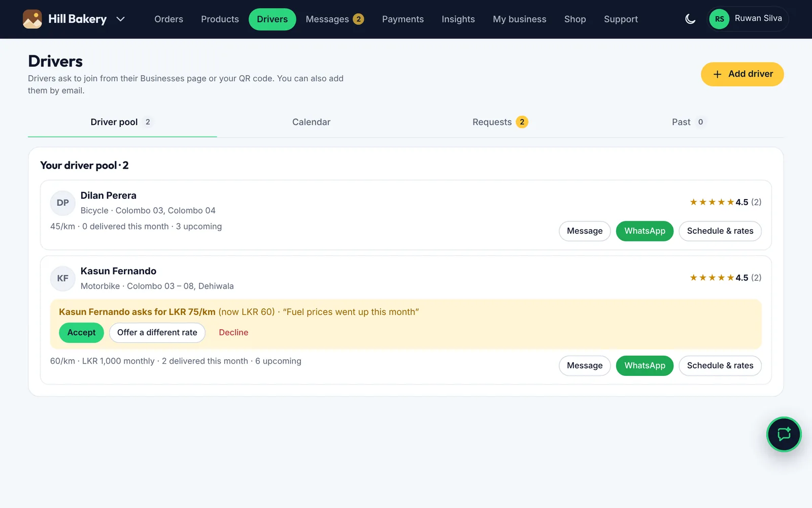Open the Payments page
The image size is (812, 508).
[x=402, y=19]
